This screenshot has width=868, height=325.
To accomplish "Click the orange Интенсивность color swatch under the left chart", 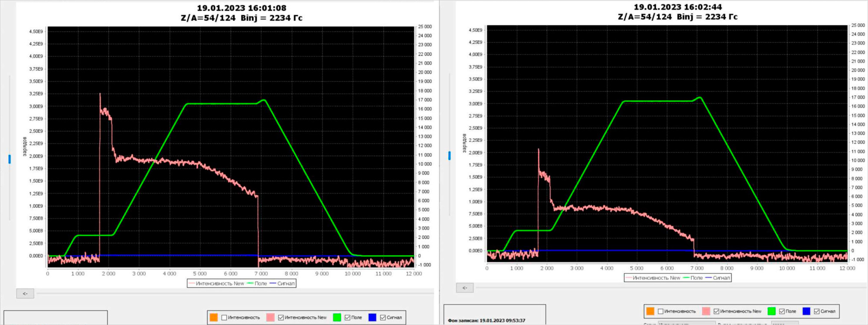I will [214, 318].
